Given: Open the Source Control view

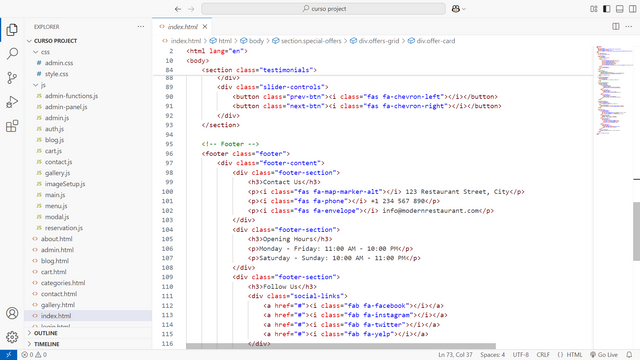Looking at the screenshot, I should pos(12,78).
